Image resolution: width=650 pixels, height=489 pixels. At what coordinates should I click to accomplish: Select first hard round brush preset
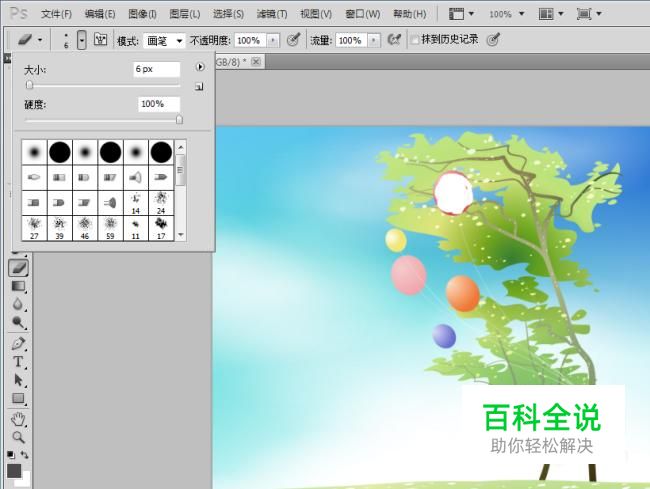60,152
